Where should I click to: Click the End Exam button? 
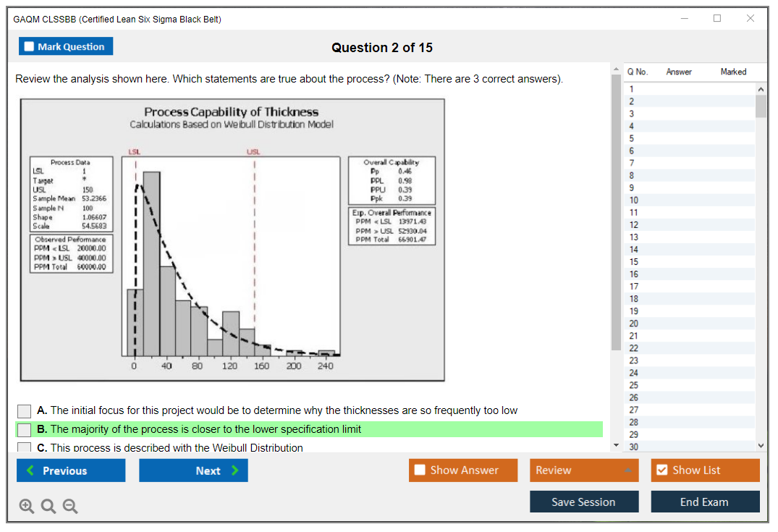click(x=704, y=502)
